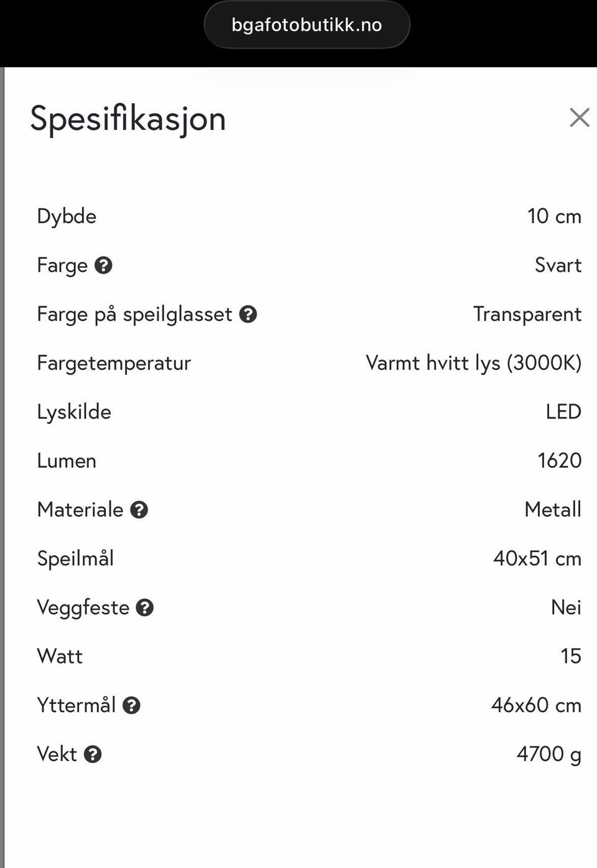Screen dimensions: 597x868
Task: Close the Spesifikasjon panel
Action: click(x=579, y=117)
